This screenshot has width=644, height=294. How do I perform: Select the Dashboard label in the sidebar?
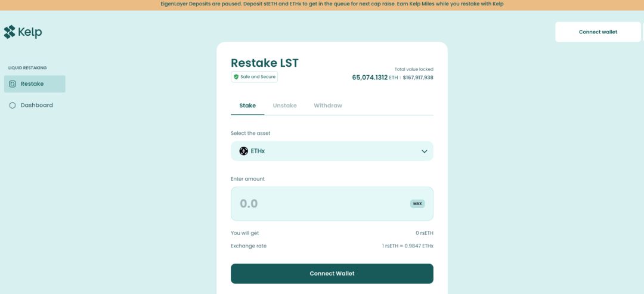pyautogui.click(x=37, y=106)
